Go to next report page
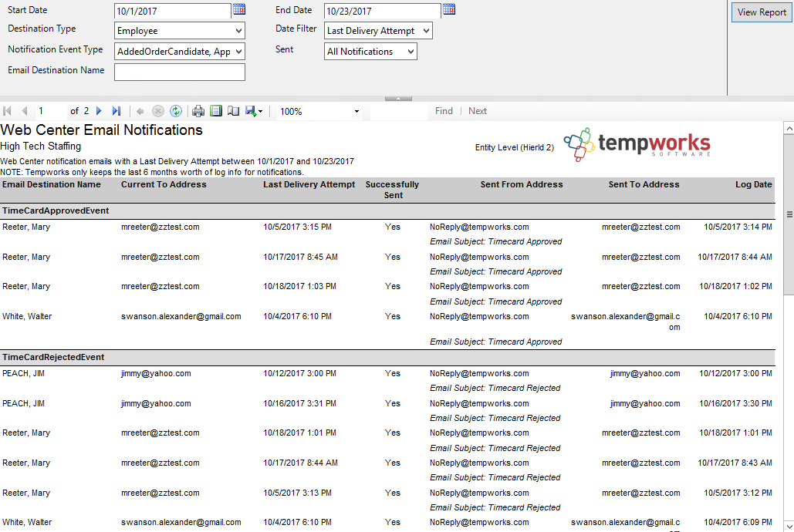This screenshot has width=794, height=532. pyautogui.click(x=100, y=111)
